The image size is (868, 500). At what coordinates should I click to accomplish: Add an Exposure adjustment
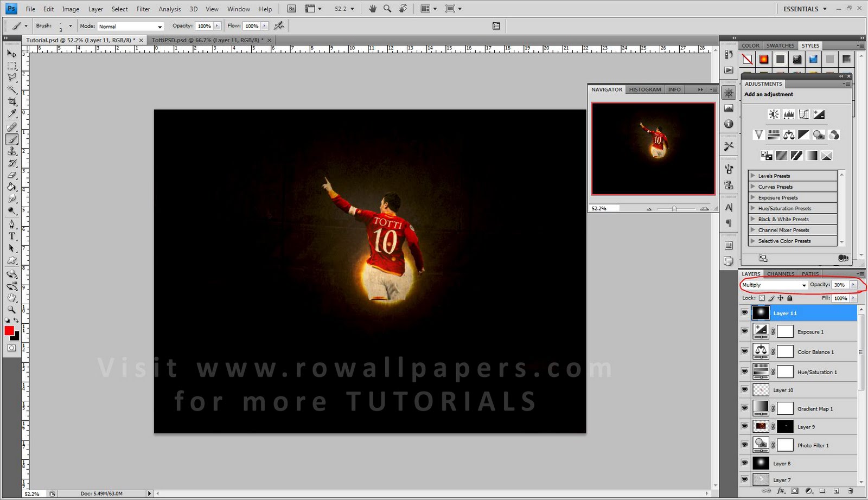click(x=819, y=114)
